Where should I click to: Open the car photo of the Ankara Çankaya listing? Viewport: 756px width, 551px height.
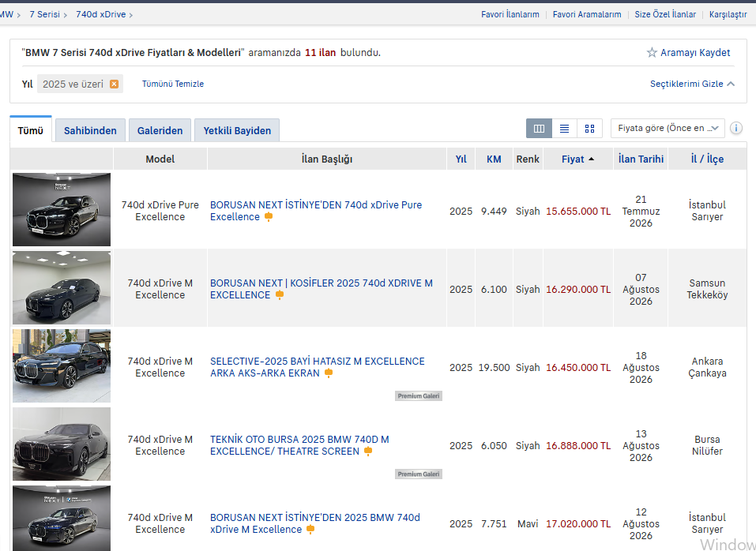tap(62, 365)
